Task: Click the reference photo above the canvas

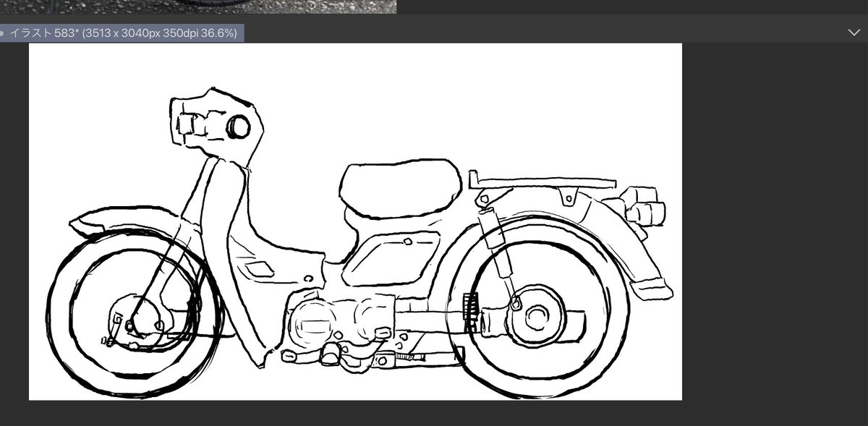Action: pos(198,7)
